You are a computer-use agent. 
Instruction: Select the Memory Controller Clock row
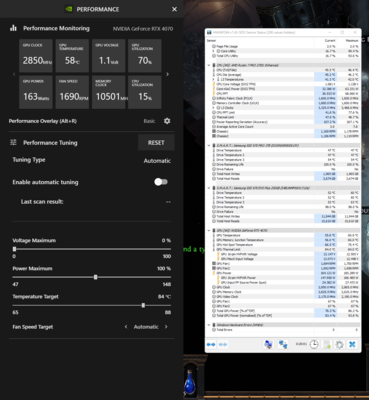pos(283,103)
